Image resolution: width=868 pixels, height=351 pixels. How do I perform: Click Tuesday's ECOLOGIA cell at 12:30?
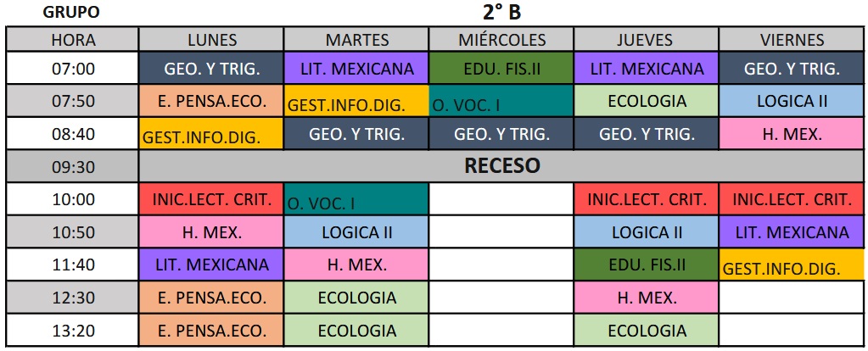(356, 298)
